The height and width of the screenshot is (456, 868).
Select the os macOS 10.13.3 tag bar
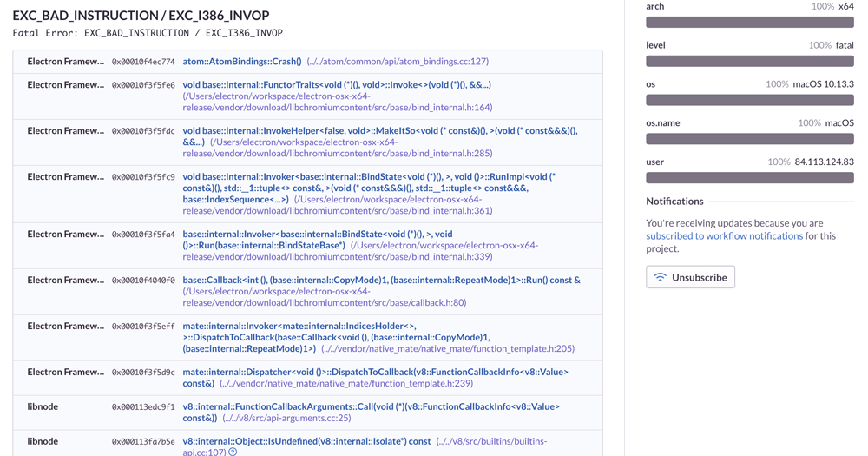pyautogui.click(x=750, y=100)
